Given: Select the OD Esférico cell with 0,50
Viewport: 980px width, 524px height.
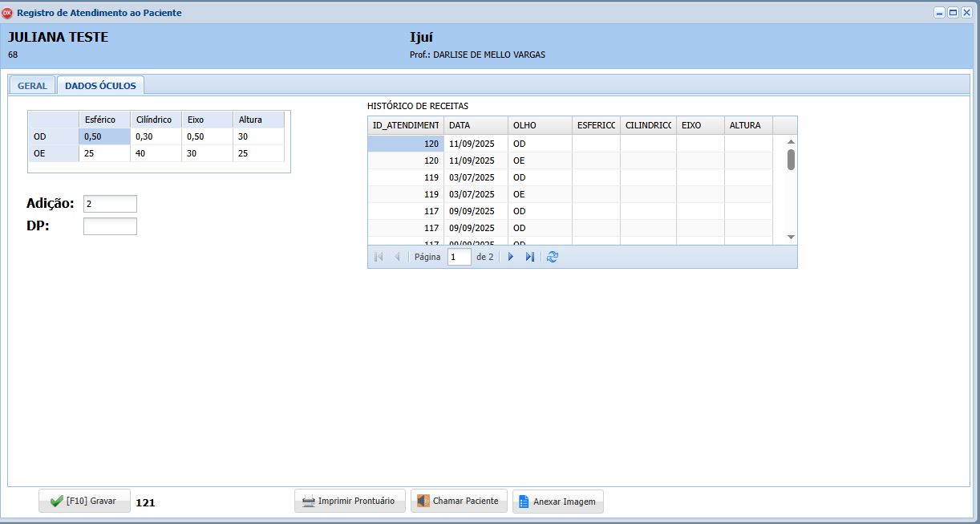Looking at the screenshot, I should (104, 136).
